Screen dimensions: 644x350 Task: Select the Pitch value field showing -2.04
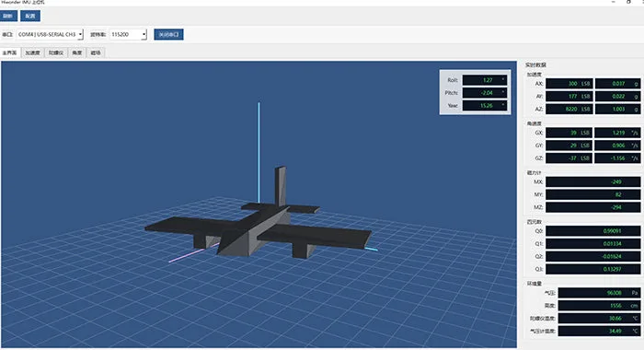(485, 93)
